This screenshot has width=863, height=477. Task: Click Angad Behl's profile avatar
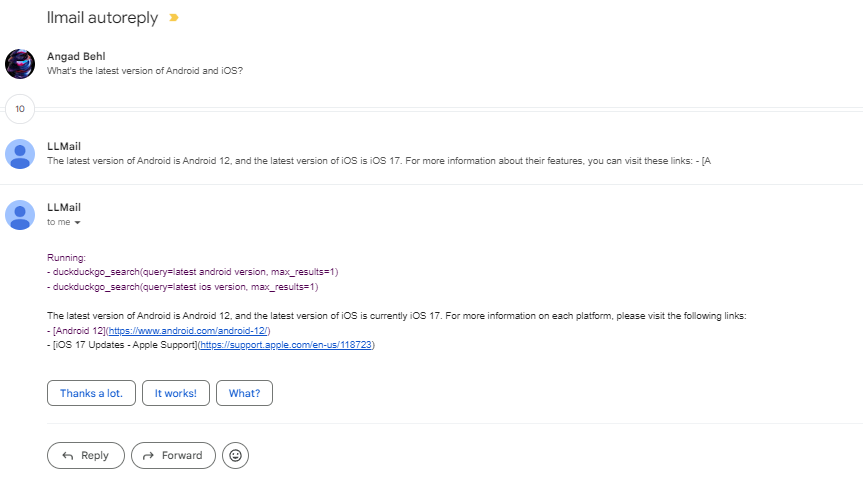click(20, 63)
